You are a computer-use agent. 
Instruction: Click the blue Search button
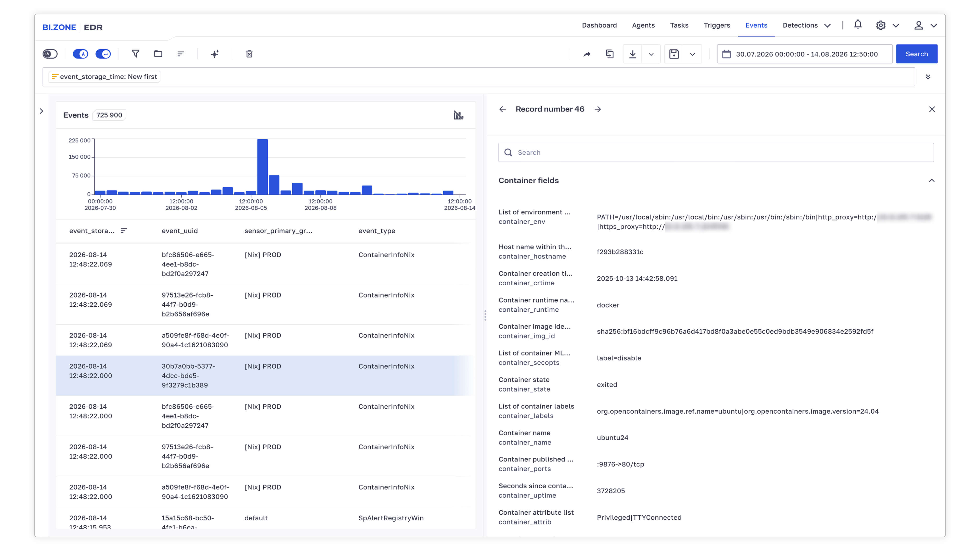(917, 54)
